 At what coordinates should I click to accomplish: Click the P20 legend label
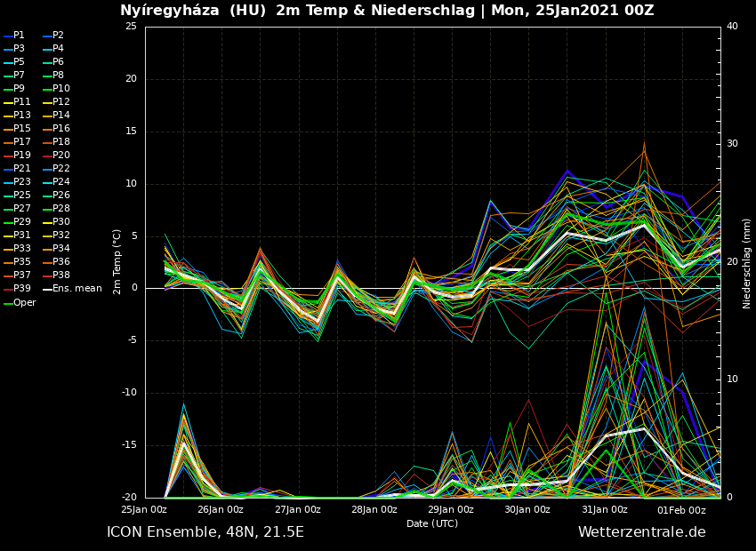pyautogui.click(x=60, y=156)
